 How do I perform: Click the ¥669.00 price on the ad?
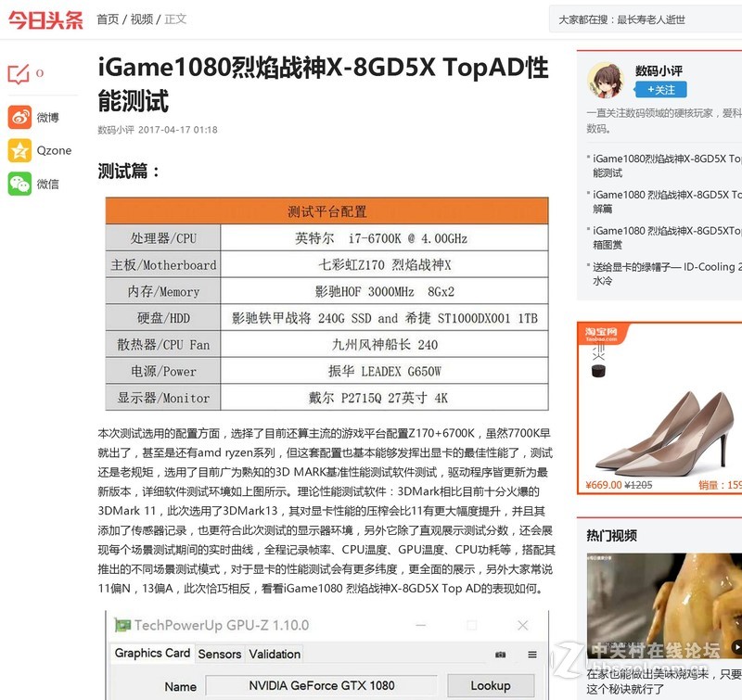tap(604, 485)
